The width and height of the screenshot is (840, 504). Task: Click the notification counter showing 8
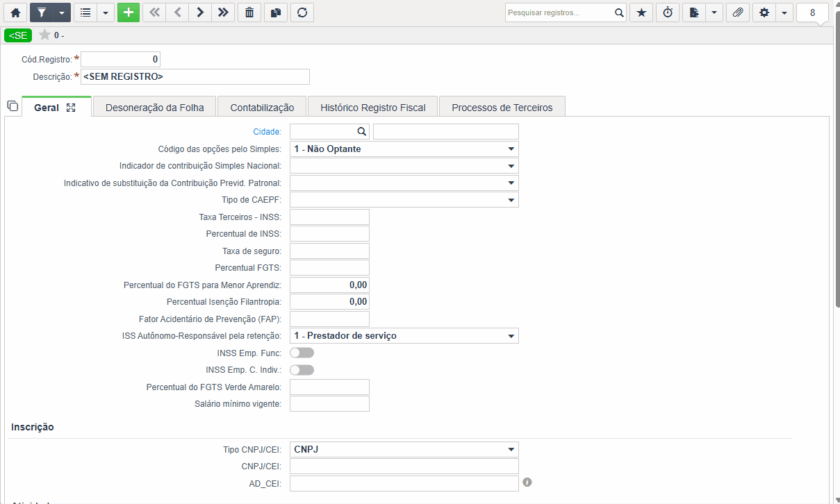[812, 12]
